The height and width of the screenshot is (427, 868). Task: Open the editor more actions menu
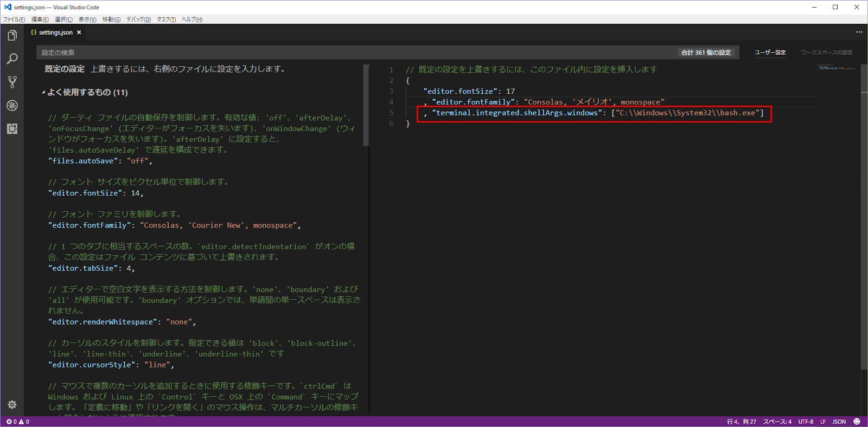tap(859, 32)
